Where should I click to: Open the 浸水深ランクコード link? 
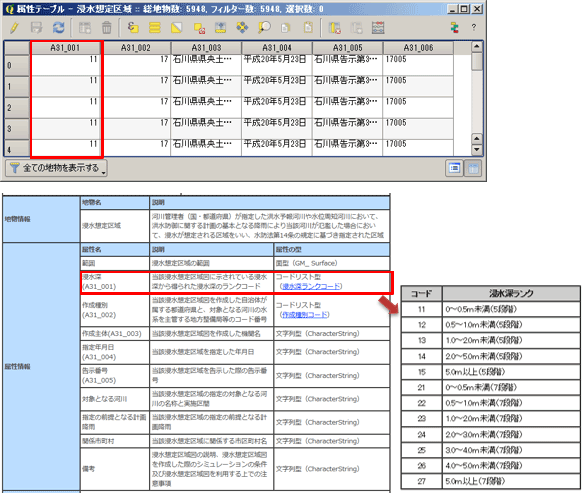tap(311, 286)
